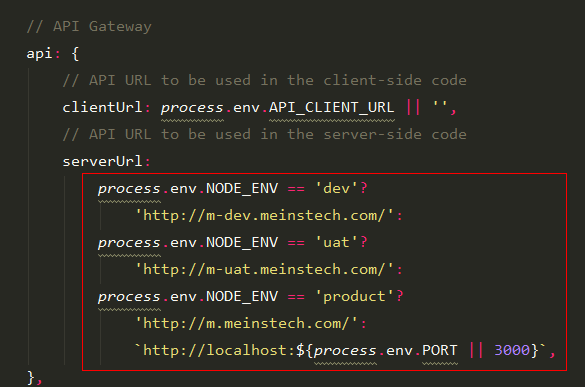Click the server-side code comment line
The width and height of the screenshot is (585, 387).
click(265, 134)
